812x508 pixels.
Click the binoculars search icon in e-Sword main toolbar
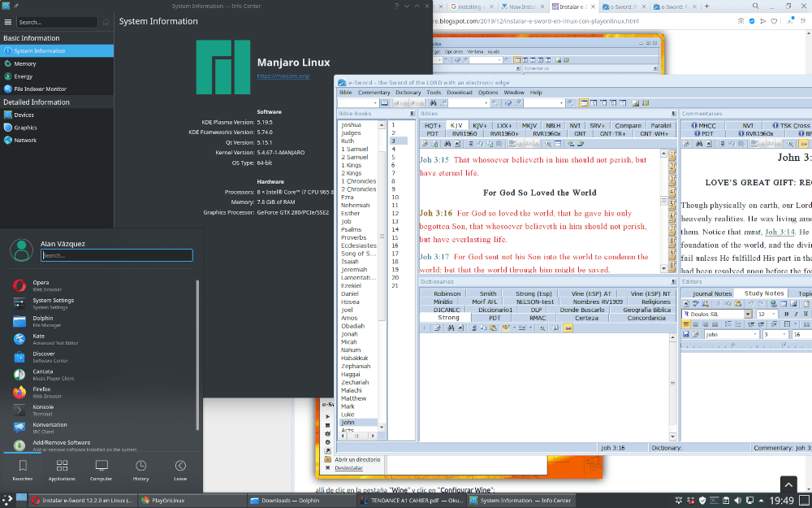pos(433,102)
